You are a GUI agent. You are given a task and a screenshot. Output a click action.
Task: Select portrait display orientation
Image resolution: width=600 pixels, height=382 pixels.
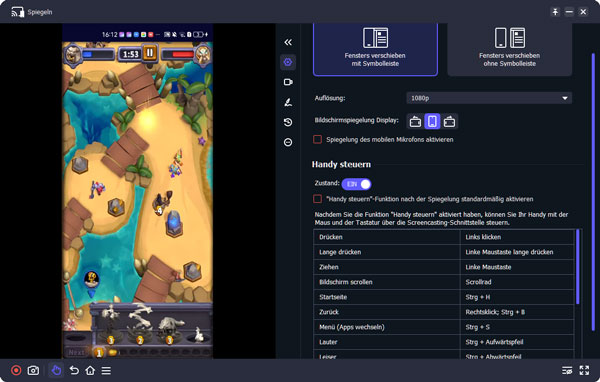point(432,121)
